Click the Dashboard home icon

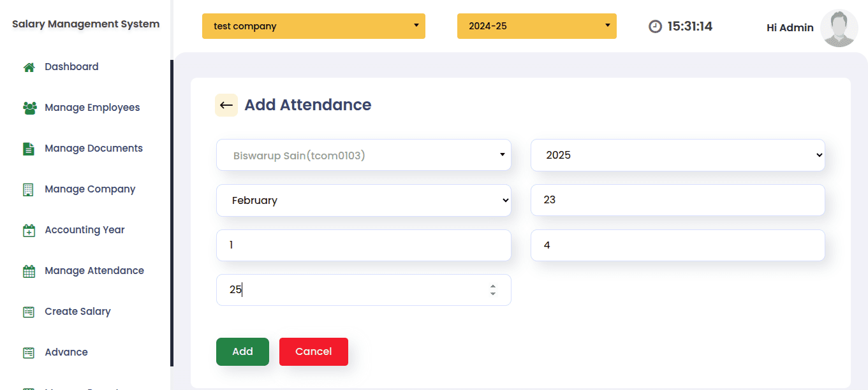tap(29, 68)
